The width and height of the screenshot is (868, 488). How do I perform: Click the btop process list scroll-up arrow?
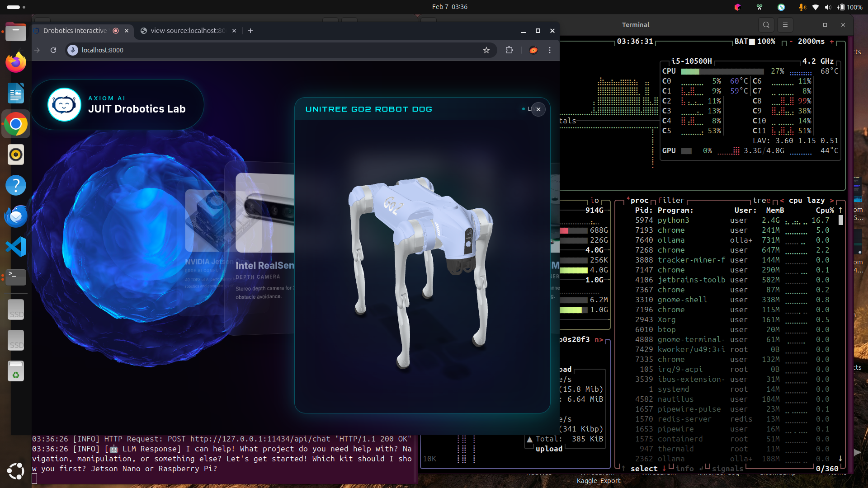coord(840,210)
